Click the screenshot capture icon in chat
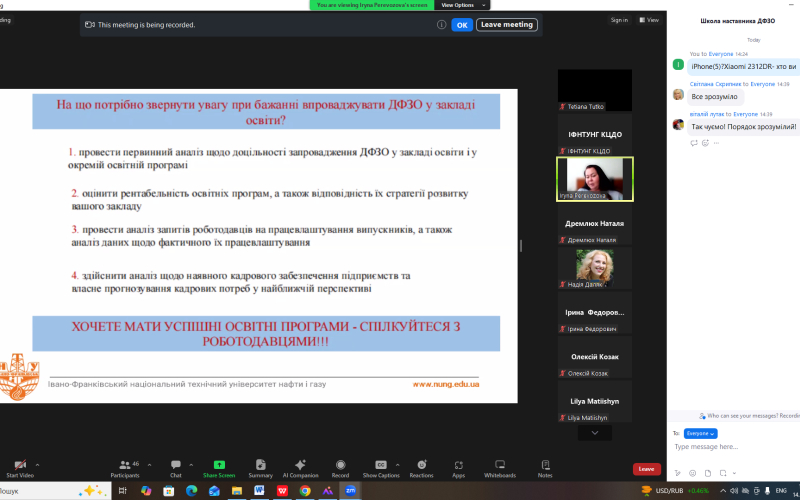Image resolution: width=800 pixels, height=500 pixels. point(723,473)
